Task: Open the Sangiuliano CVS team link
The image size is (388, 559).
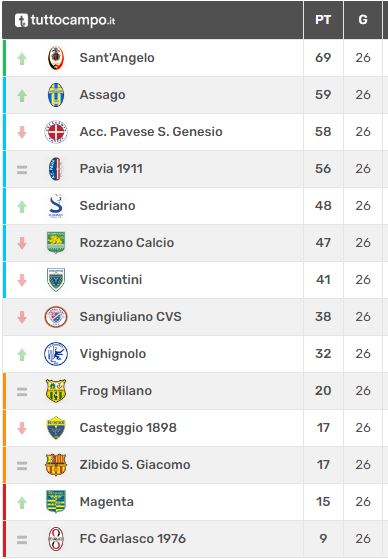Action: tap(131, 317)
